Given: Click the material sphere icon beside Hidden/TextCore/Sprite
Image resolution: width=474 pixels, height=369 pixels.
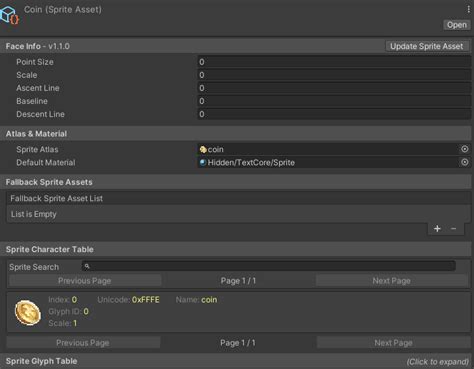Looking at the screenshot, I should (203, 162).
